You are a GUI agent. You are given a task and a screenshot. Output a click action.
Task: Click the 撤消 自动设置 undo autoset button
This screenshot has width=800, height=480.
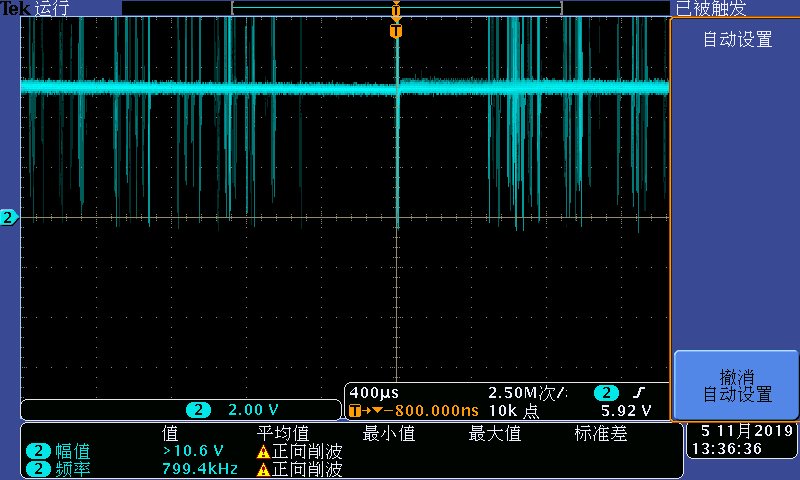coord(736,385)
